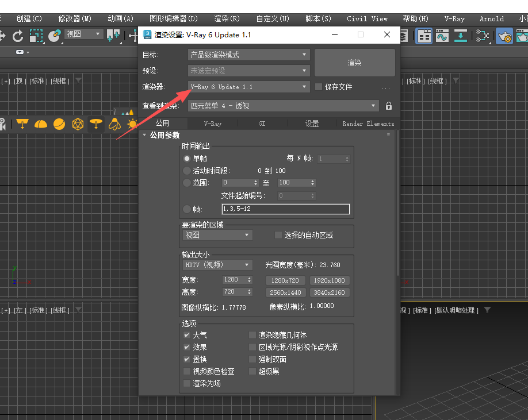Select the 帧 frames radio button
The width and height of the screenshot is (528, 420).
pos(186,209)
